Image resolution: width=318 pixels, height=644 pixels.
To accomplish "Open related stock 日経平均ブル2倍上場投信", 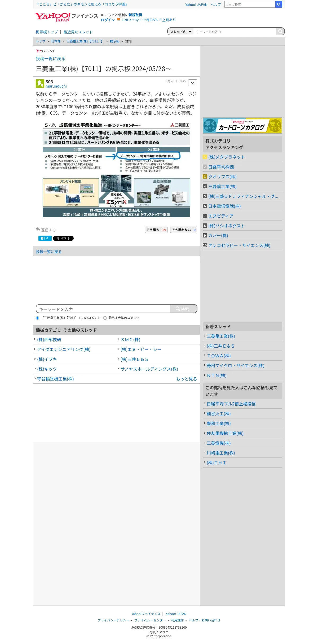I will (x=231, y=404).
